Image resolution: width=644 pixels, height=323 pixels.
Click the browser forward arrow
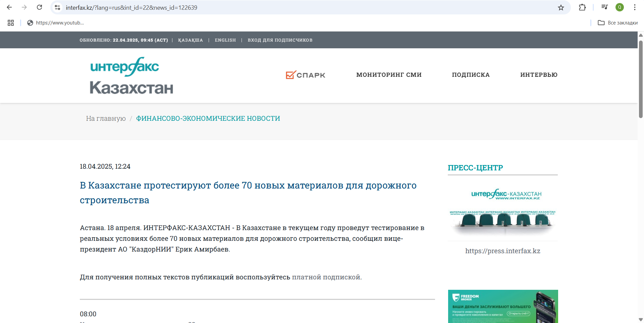pyautogui.click(x=24, y=7)
